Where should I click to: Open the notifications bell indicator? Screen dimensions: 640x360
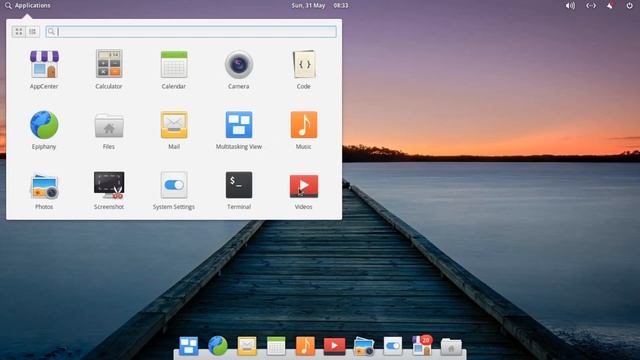click(610, 5)
